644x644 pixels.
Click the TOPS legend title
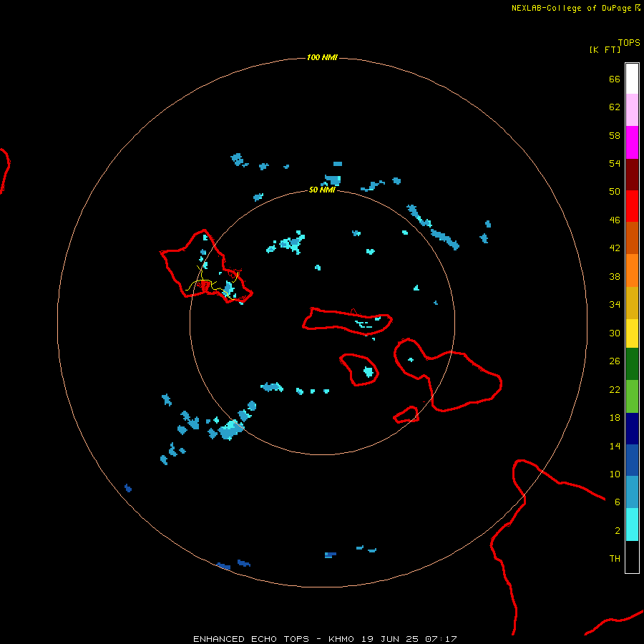629,42
